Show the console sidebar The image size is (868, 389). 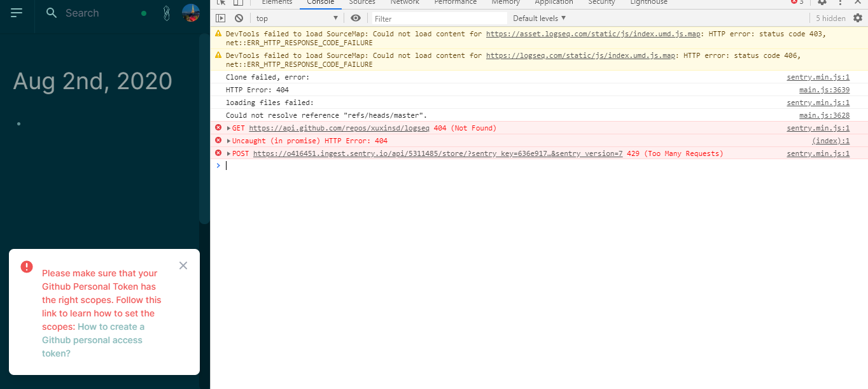click(x=221, y=18)
